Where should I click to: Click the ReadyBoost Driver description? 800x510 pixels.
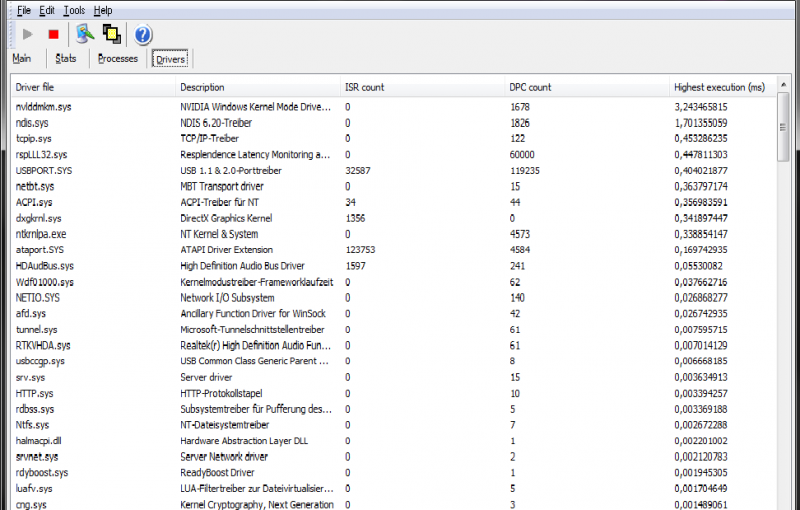pos(217,473)
